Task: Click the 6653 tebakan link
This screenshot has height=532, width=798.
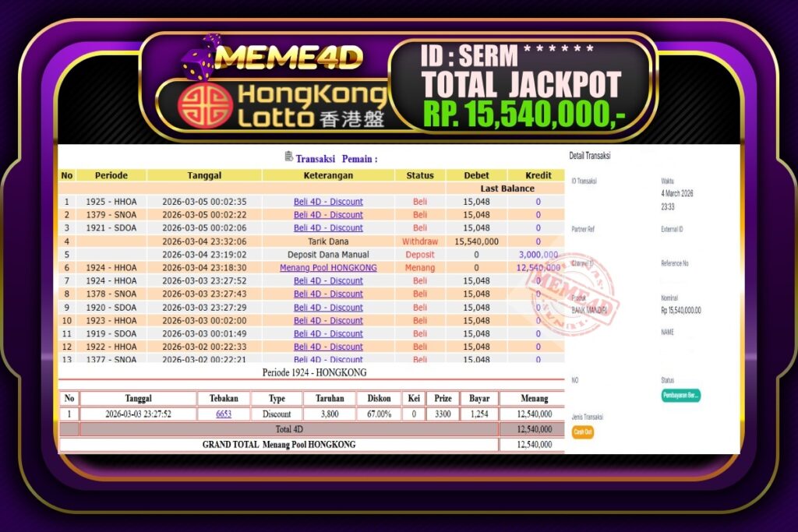Action: (x=224, y=414)
